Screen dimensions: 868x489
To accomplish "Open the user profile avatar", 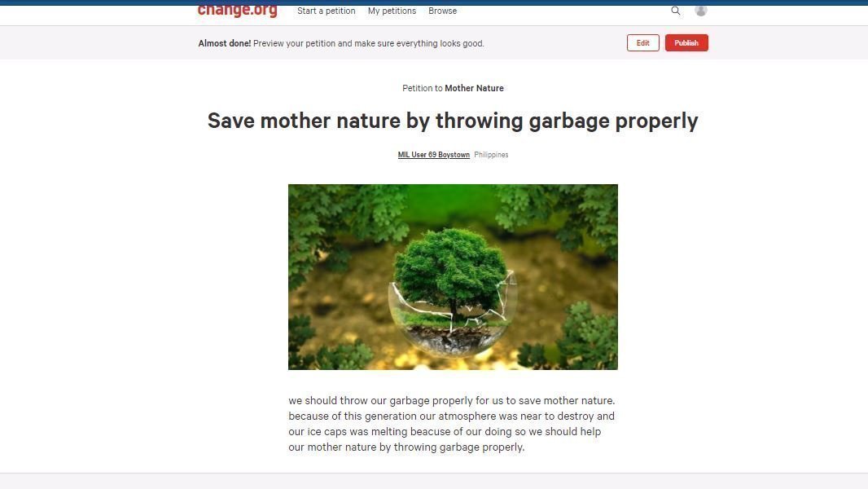I will (701, 11).
